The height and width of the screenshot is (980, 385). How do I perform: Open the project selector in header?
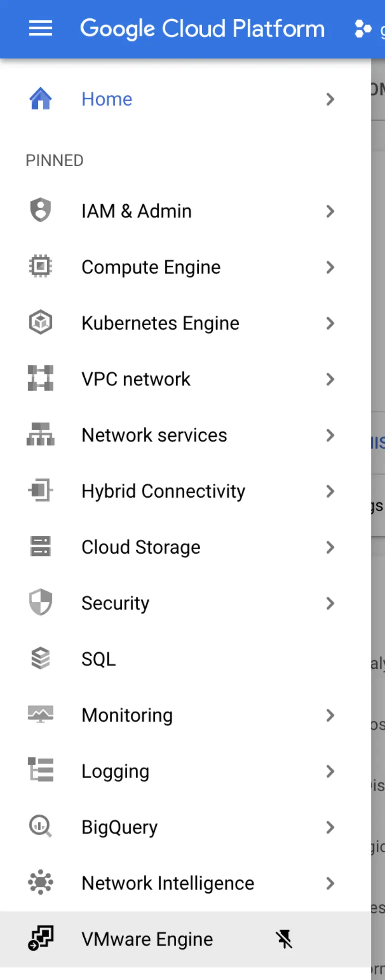[368, 29]
